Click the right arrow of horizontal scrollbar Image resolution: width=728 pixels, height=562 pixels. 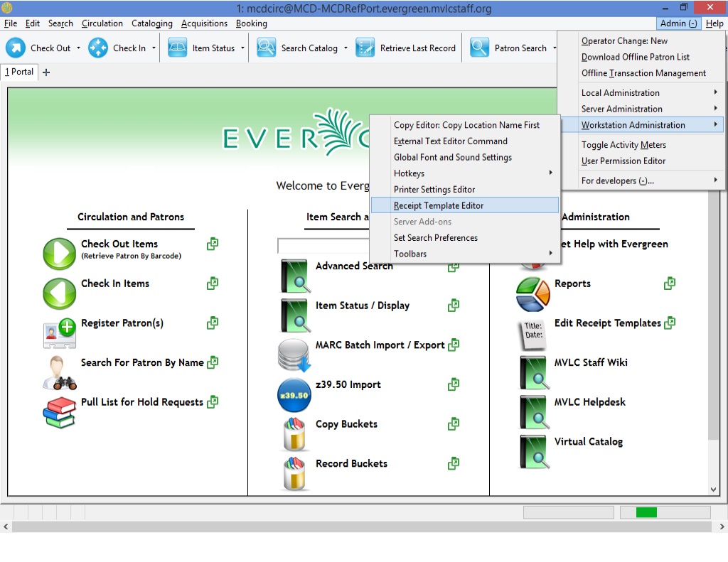point(722,526)
